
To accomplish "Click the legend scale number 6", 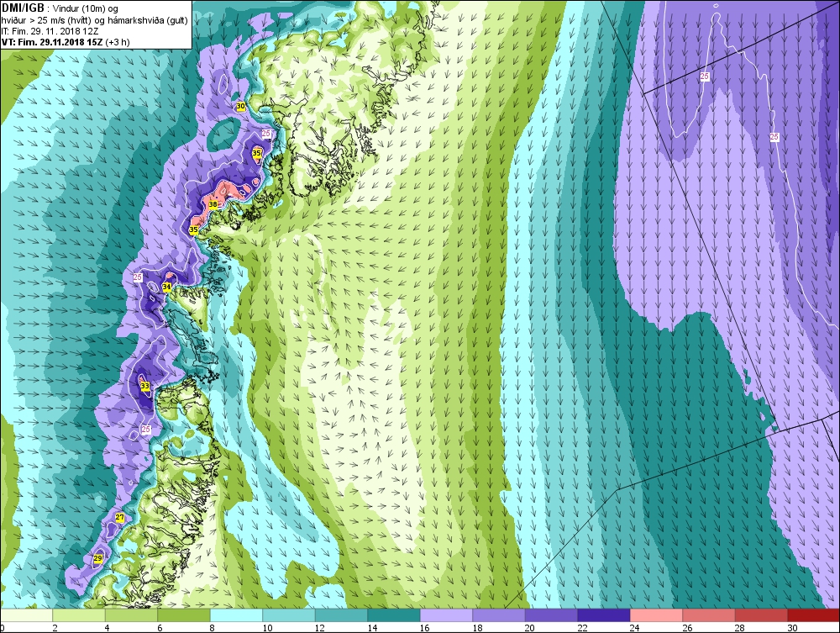I will tap(160, 628).
